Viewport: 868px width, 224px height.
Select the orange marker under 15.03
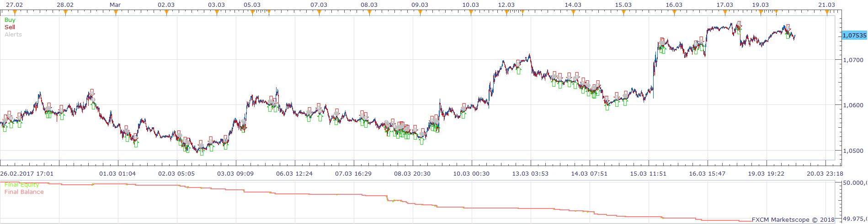(x=623, y=12)
